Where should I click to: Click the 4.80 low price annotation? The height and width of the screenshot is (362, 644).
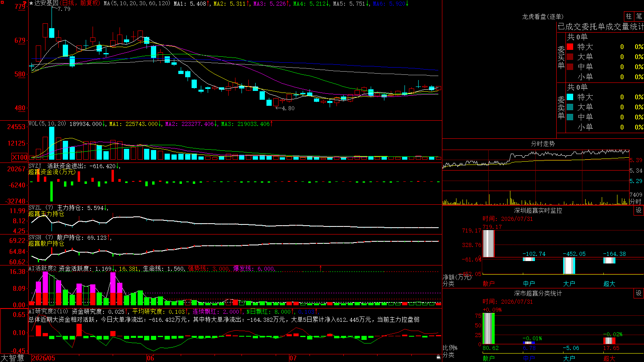pyautogui.click(x=288, y=108)
